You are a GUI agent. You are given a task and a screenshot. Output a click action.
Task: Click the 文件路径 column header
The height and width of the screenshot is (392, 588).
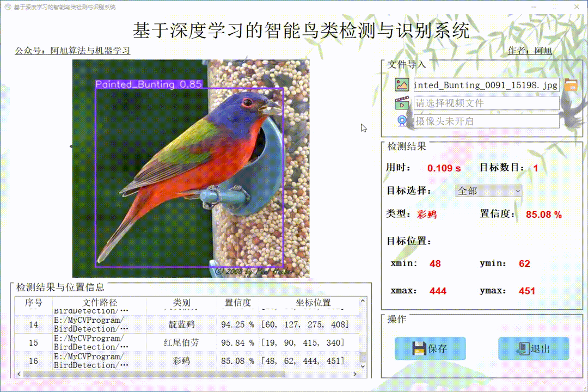[100, 302]
